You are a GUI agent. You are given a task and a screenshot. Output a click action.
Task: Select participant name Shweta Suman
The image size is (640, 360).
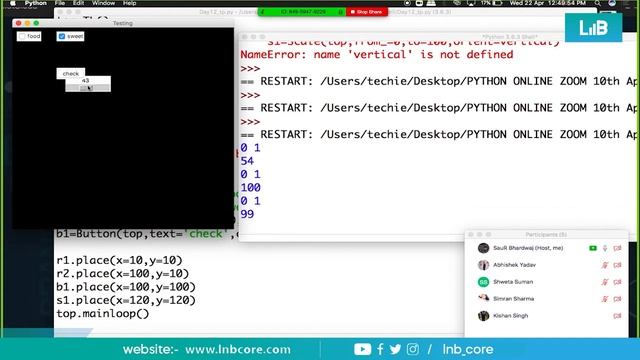pos(513,282)
